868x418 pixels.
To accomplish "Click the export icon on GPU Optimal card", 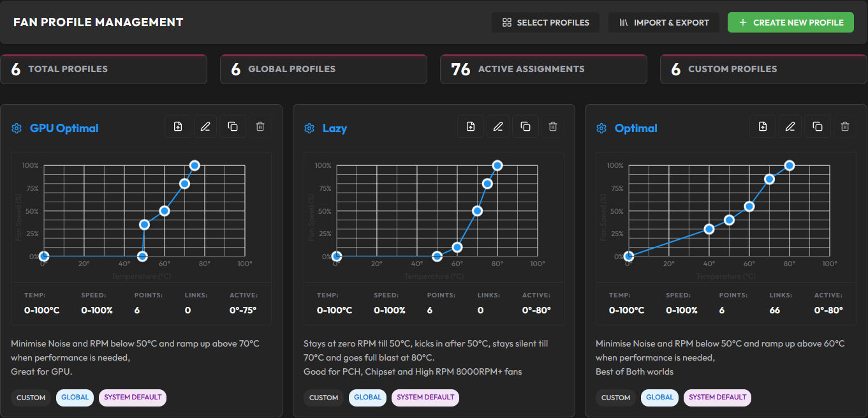I will [x=178, y=126].
